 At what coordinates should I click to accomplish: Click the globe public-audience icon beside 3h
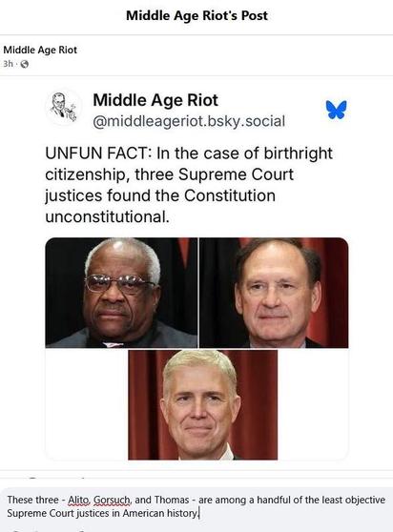click(25, 64)
